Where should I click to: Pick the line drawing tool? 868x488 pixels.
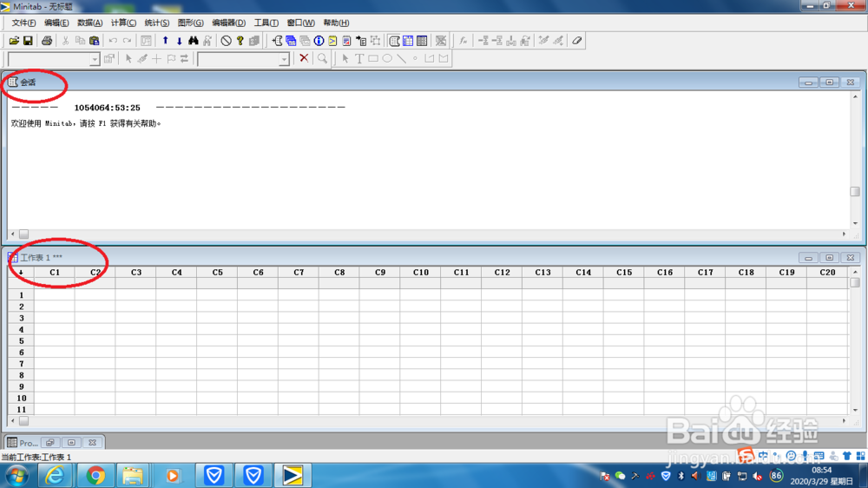point(401,58)
